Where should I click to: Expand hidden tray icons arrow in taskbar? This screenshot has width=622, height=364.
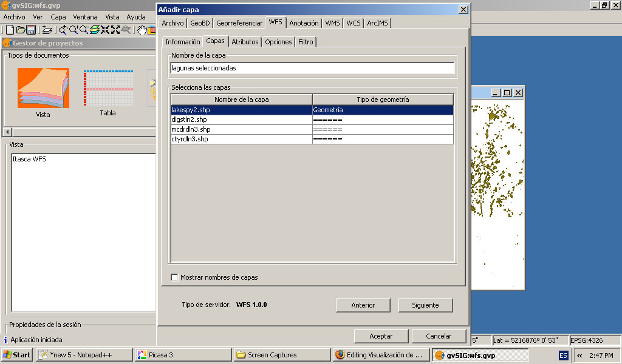tap(579, 356)
